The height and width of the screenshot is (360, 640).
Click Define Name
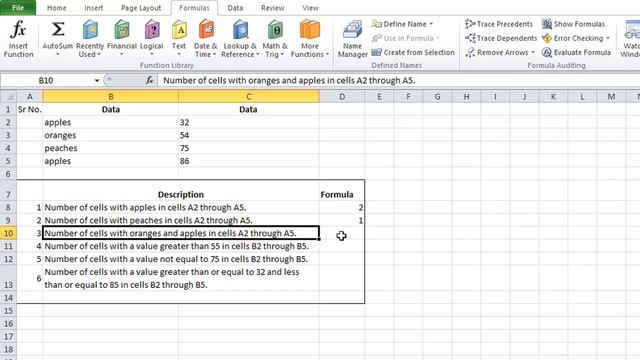coord(402,24)
